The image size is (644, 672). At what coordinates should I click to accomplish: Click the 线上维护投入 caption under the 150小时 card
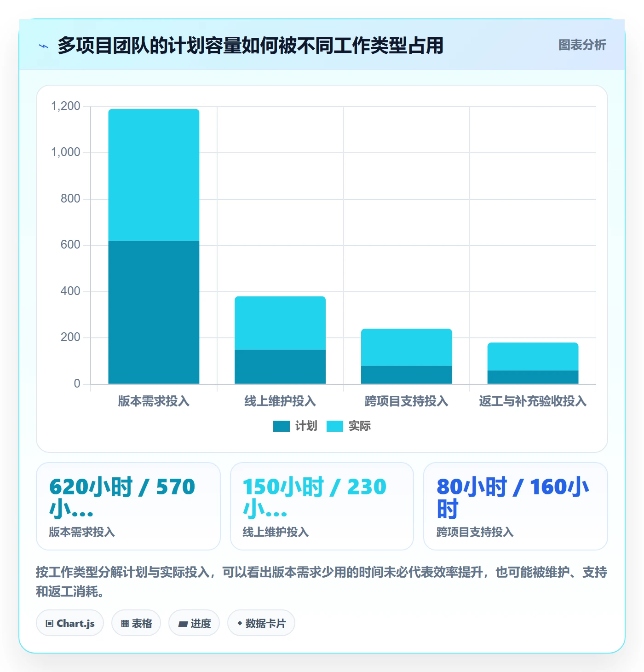click(276, 532)
